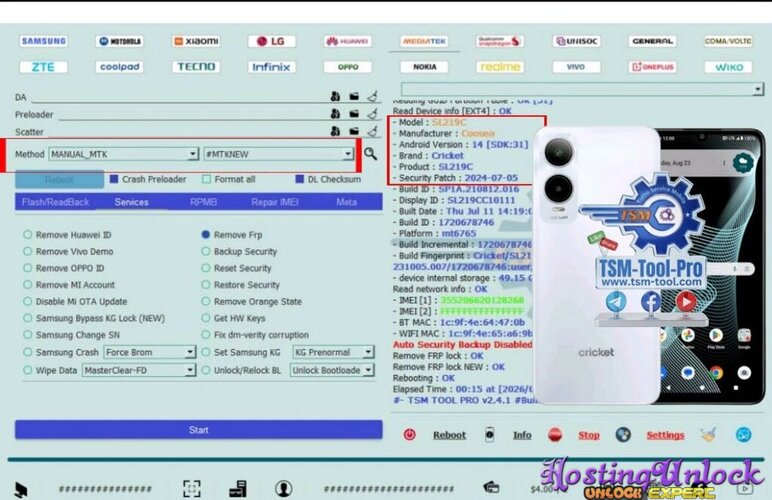The height and width of the screenshot is (500, 772).
Task: Click the red power icon beside Reboot
Action: (x=410, y=435)
